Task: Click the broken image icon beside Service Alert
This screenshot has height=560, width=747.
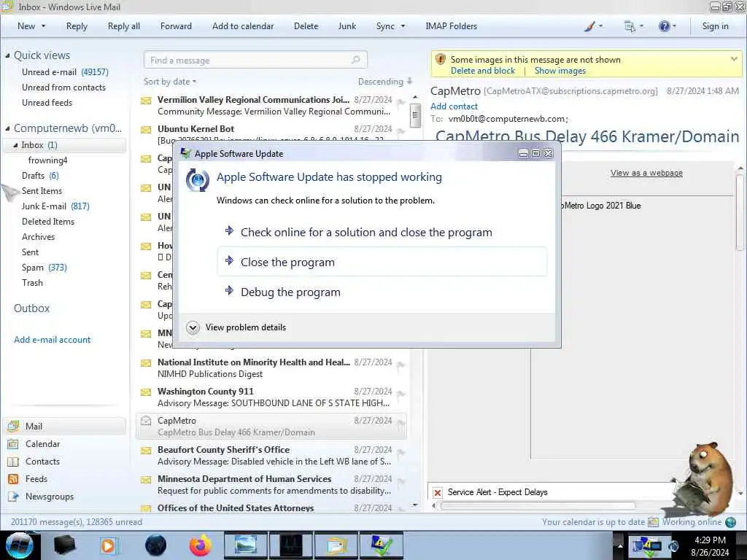Action: coord(438,492)
